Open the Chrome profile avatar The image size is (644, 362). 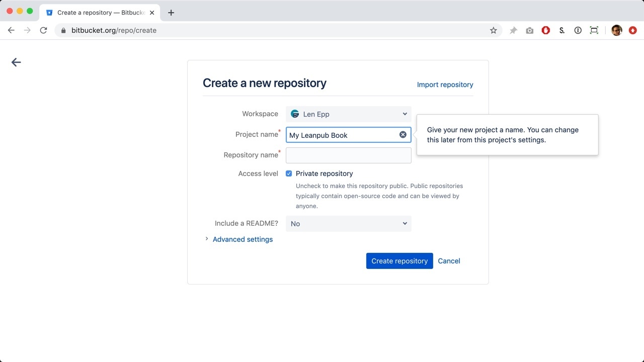click(x=616, y=31)
